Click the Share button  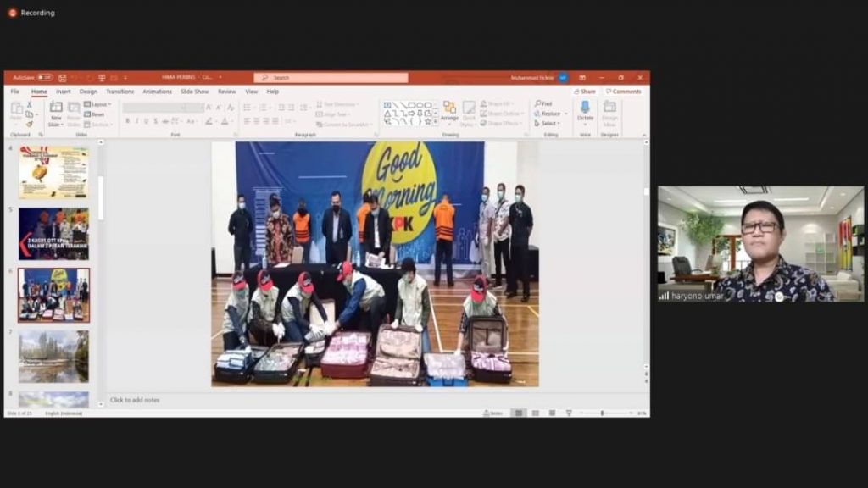click(585, 91)
